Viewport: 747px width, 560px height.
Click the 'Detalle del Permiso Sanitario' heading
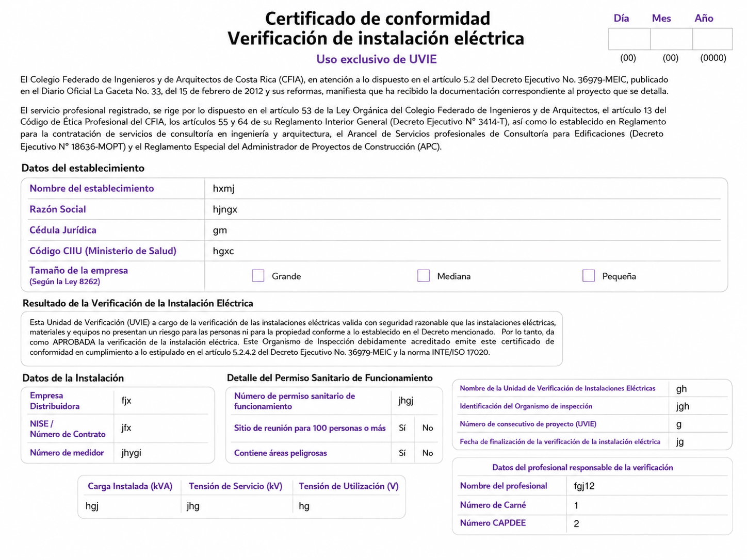point(330,378)
